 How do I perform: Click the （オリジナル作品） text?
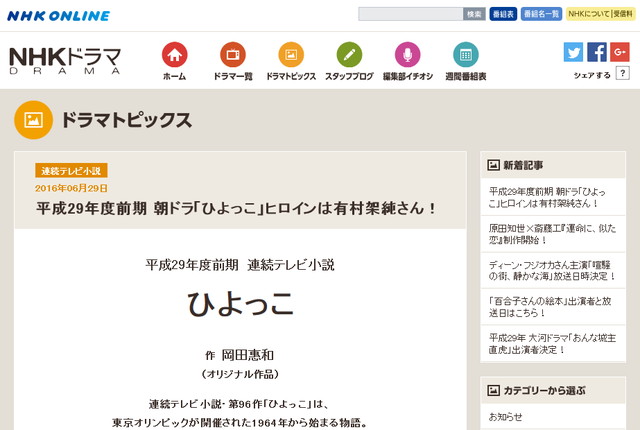click(240, 374)
